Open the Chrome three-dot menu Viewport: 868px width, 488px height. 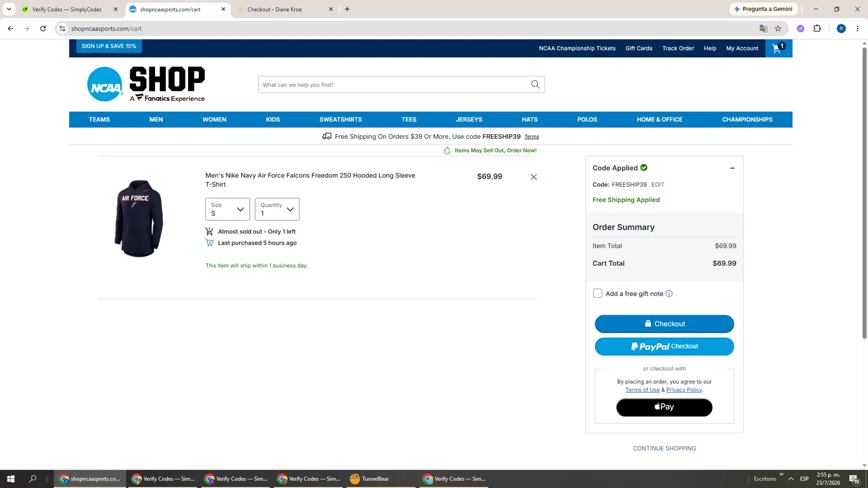click(858, 28)
